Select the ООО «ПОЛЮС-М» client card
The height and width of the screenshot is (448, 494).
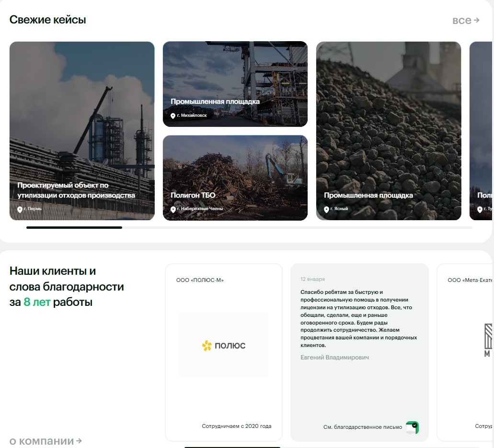coord(224,352)
